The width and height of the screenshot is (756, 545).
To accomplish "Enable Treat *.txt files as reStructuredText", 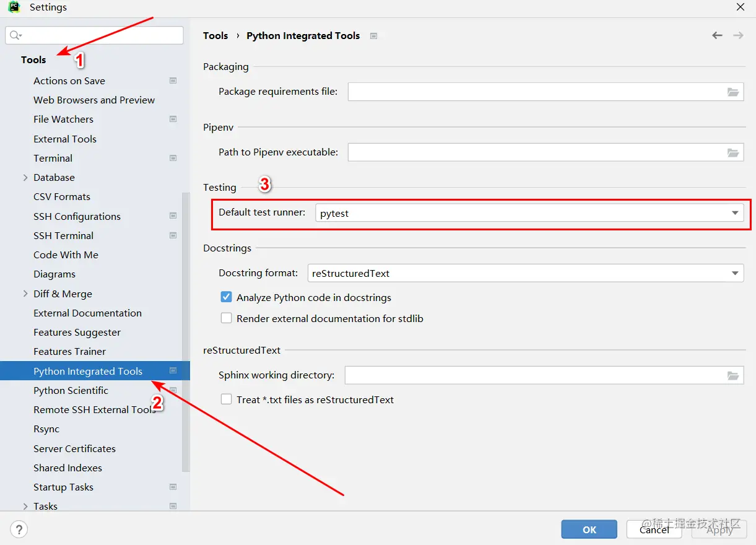I will (x=226, y=399).
